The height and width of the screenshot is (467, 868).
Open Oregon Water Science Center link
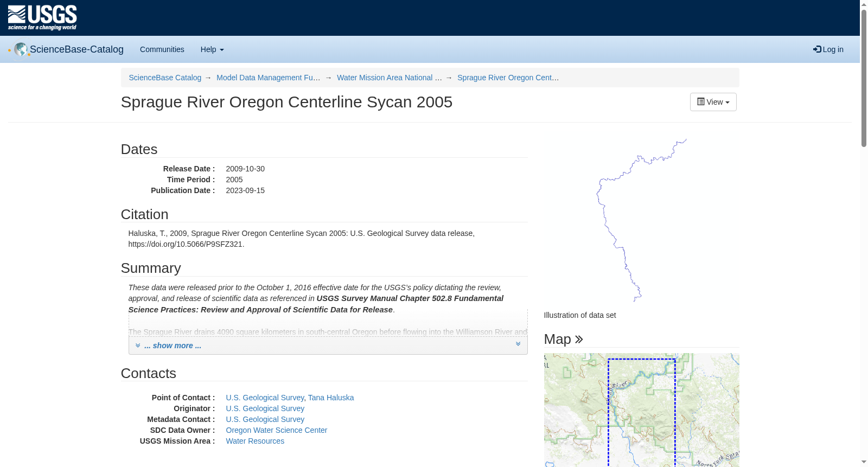point(276,430)
